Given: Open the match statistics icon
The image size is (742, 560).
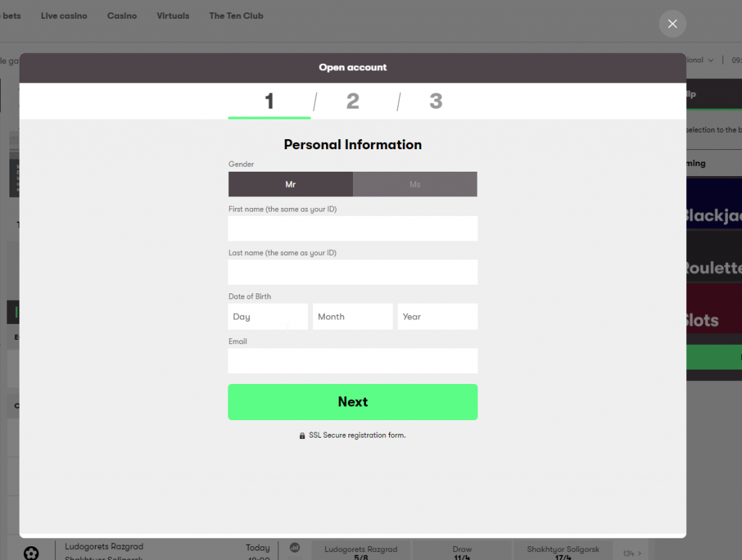Looking at the screenshot, I should pos(295,548).
